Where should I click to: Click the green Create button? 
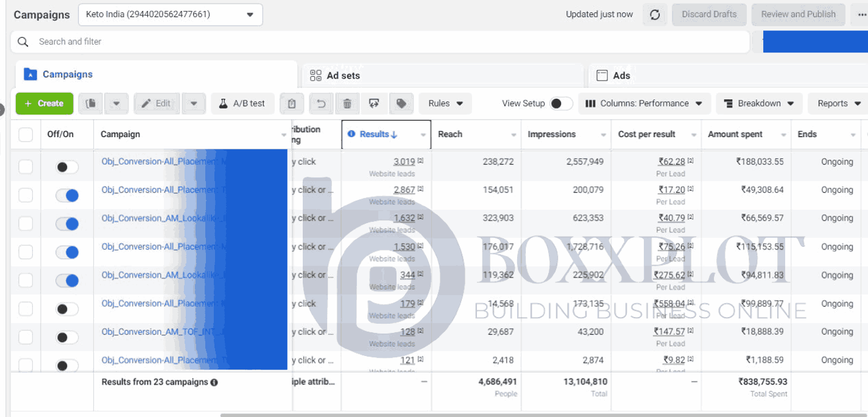[44, 104]
